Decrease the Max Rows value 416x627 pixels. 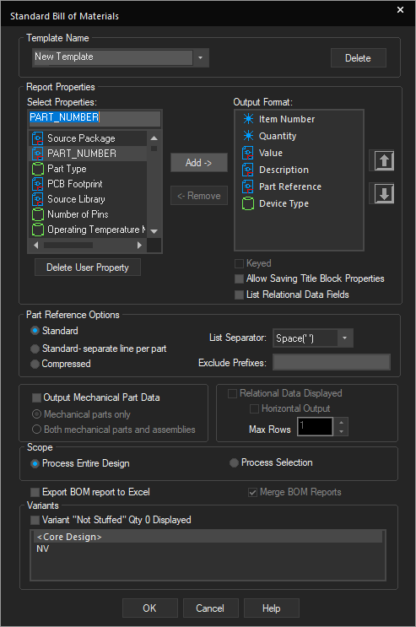pyautogui.click(x=341, y=431)
